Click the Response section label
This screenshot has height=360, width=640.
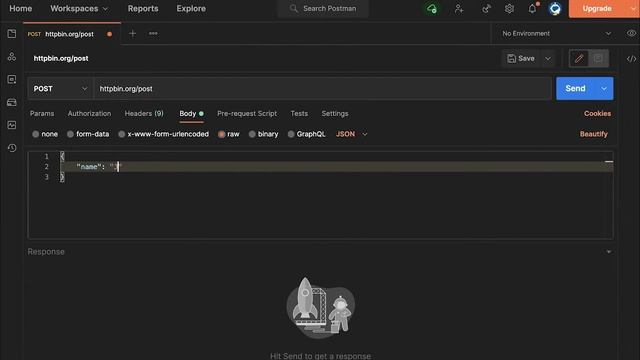pos(46,252)
